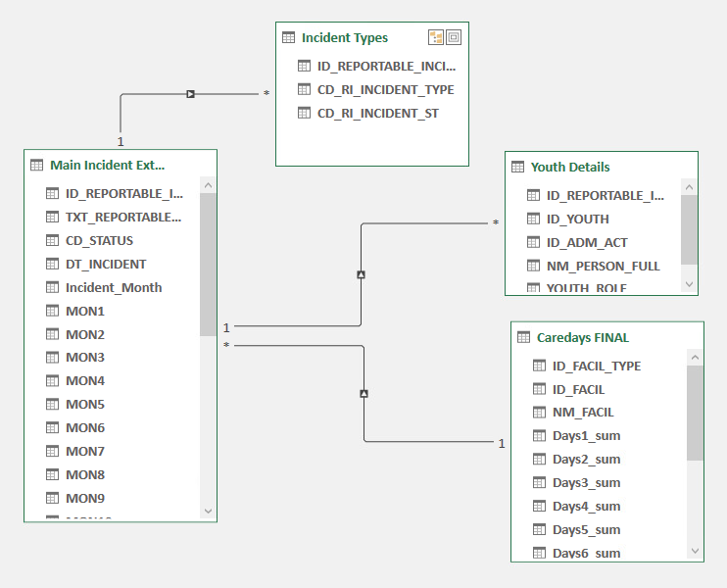727x588 pixels.
Task: Click scroll down arrow in Youth Details table
Action: [x=689, y=284]
